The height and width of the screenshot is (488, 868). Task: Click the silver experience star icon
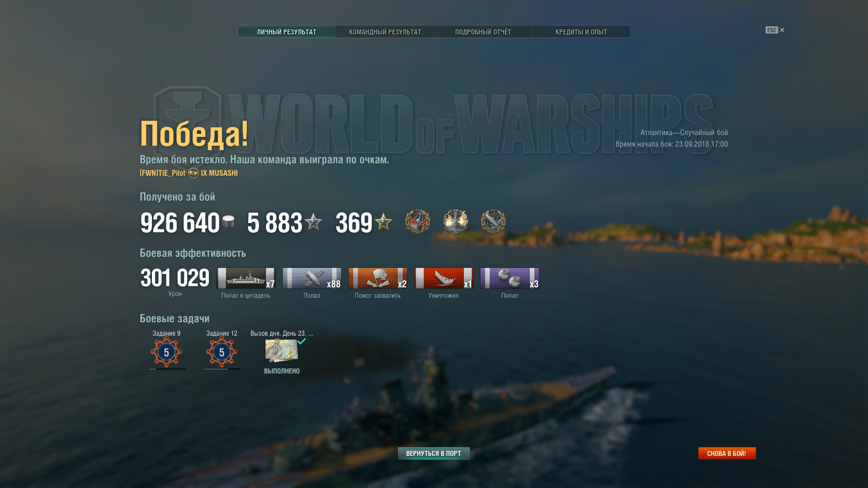click(313, 222)
